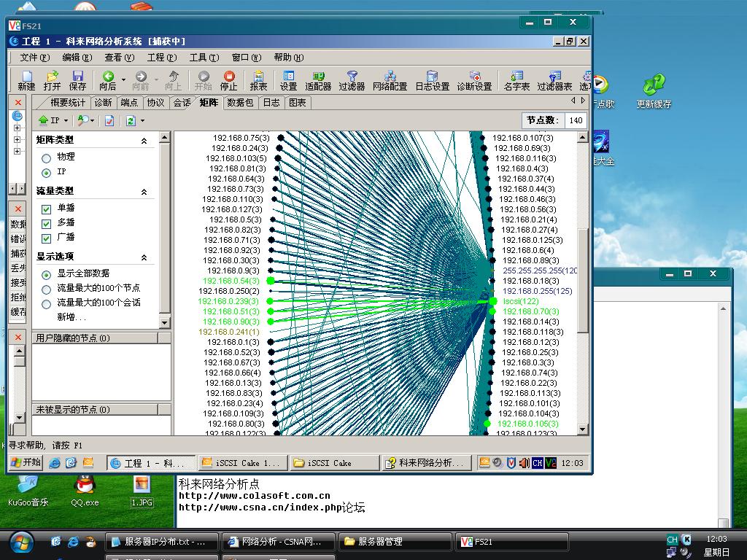Select the 物理 matrix type radio button
Viewport: 747px width, 560px height.
tap(47, 157)
